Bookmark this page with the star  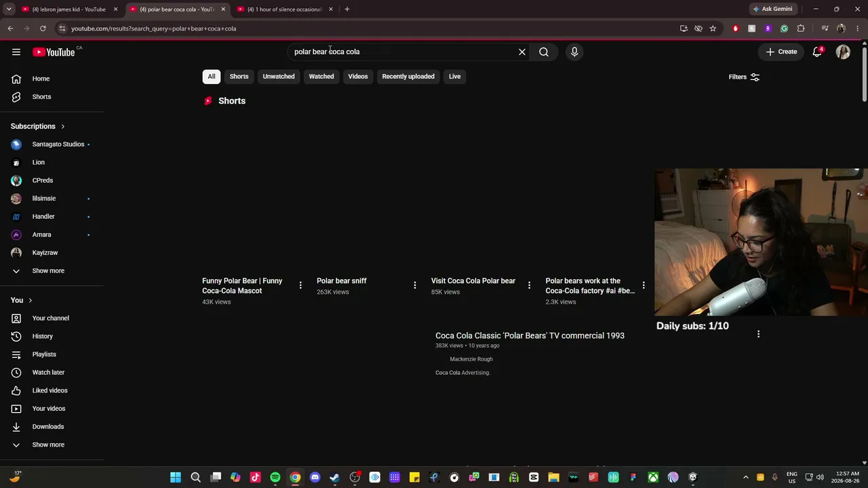point(713,28)
